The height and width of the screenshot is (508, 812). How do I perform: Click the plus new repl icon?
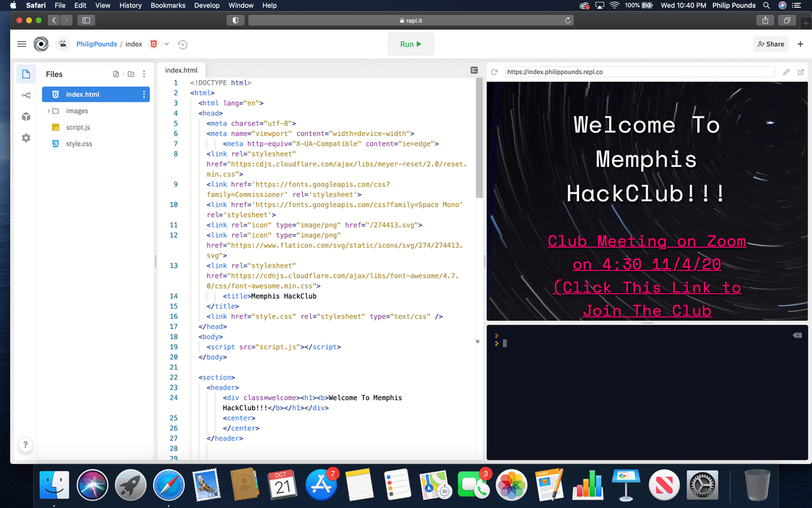pyautogui.click(x=801, y=44)
